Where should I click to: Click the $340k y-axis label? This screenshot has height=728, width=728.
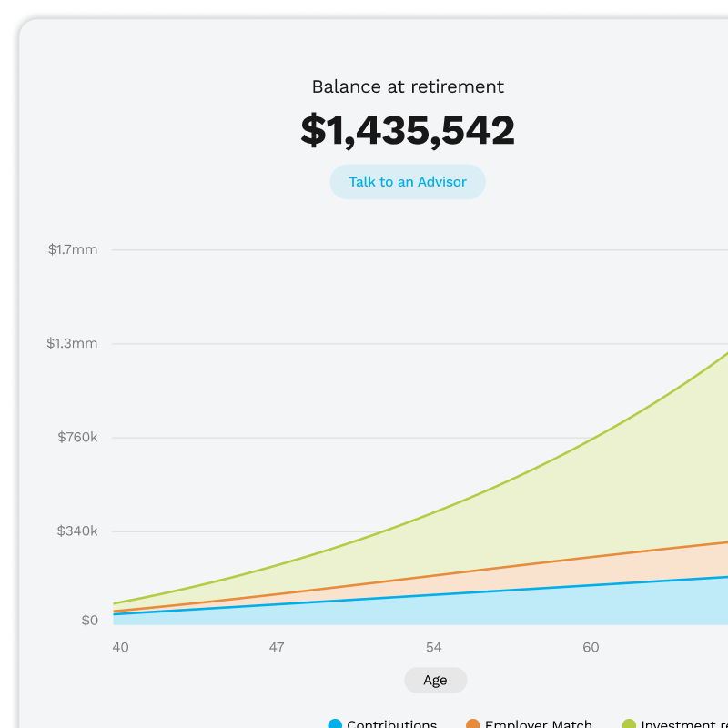point(77,531)
